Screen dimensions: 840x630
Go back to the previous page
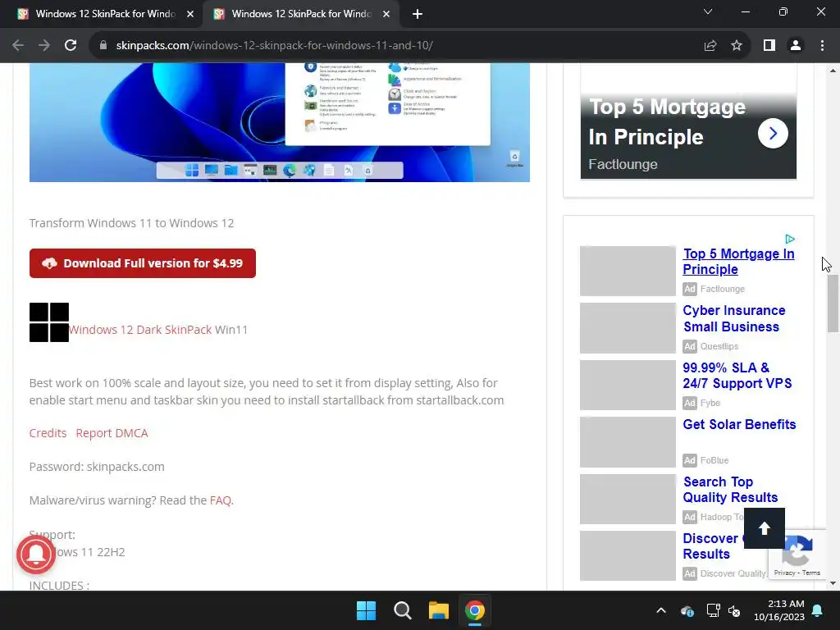click(18, 46)
